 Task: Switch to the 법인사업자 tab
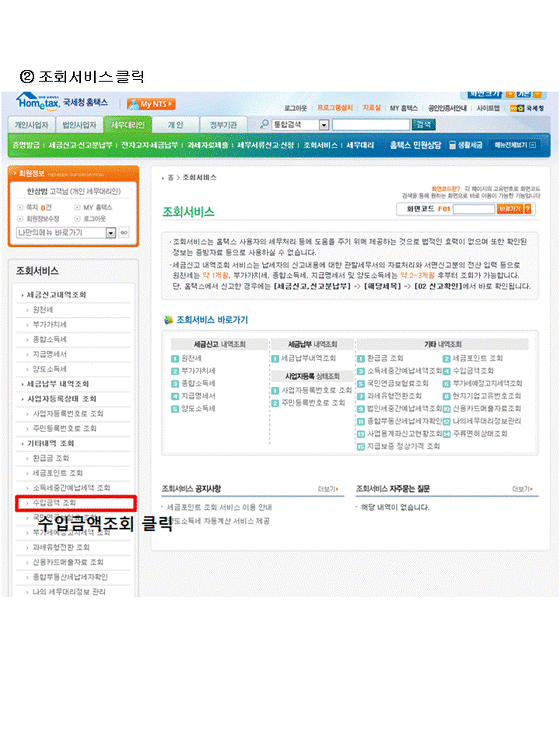tap(79, 125)
